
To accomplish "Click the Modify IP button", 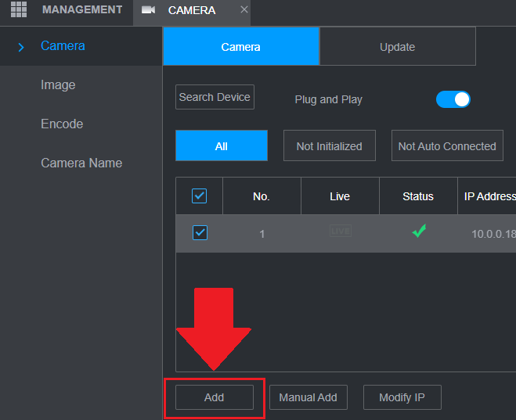I will (402, 397).
